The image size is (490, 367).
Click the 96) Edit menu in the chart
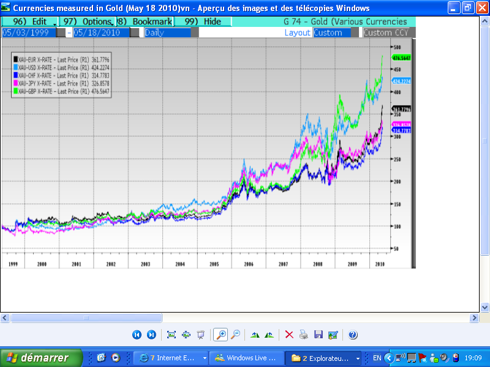point(30,22)
